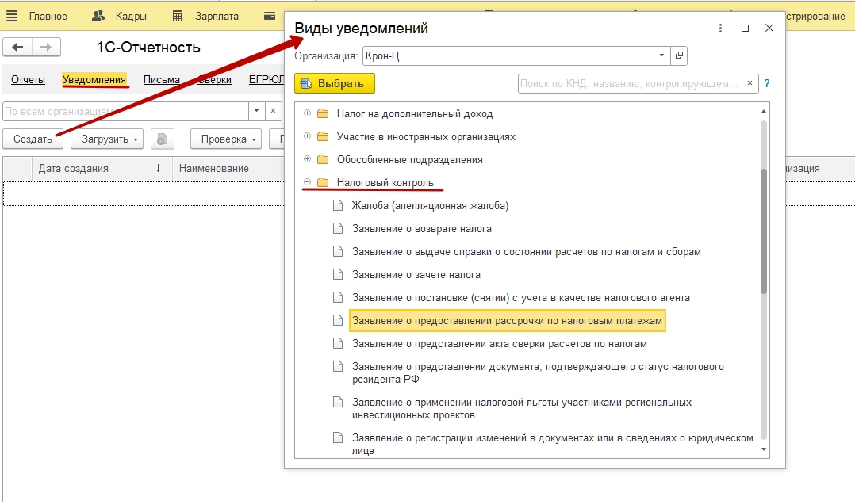Viewport: 855px width, 504px height.
Task: Select the 'Налог на дополнительный доход' folder row
Action: pyautogui.click(x=414, y=114)
